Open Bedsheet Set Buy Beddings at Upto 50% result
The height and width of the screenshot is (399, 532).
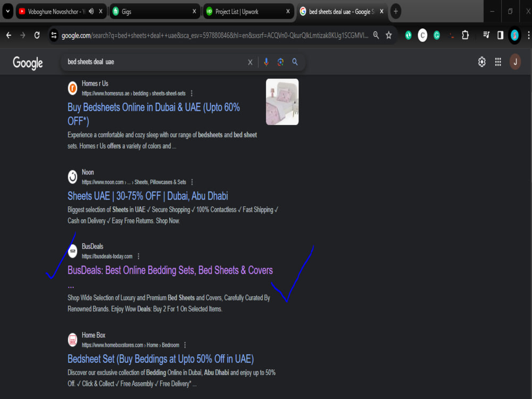pyautogui.click(x=161, y=359)
